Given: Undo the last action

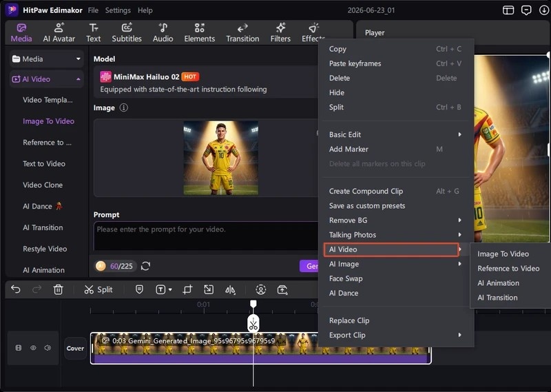Looking at the screenshot, I should coord(16,289).
